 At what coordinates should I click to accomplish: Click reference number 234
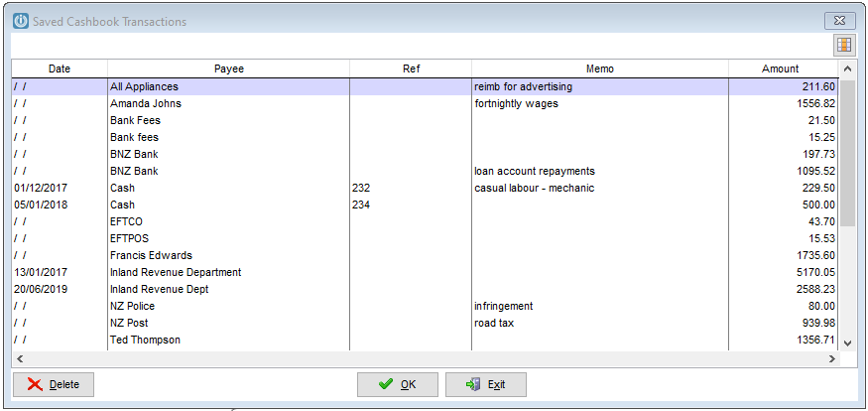click(x=361, y=205)
